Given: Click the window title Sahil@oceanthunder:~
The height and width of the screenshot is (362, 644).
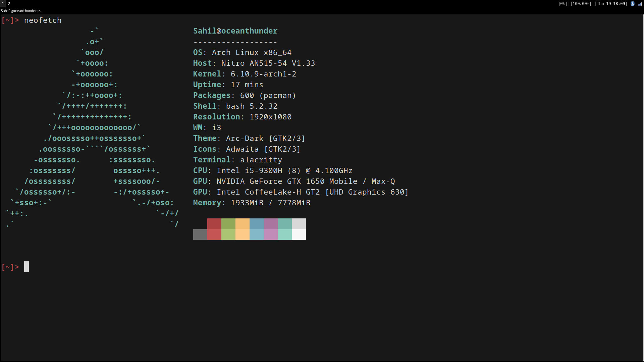Looking at the screenshot, I should coord(21,11).
